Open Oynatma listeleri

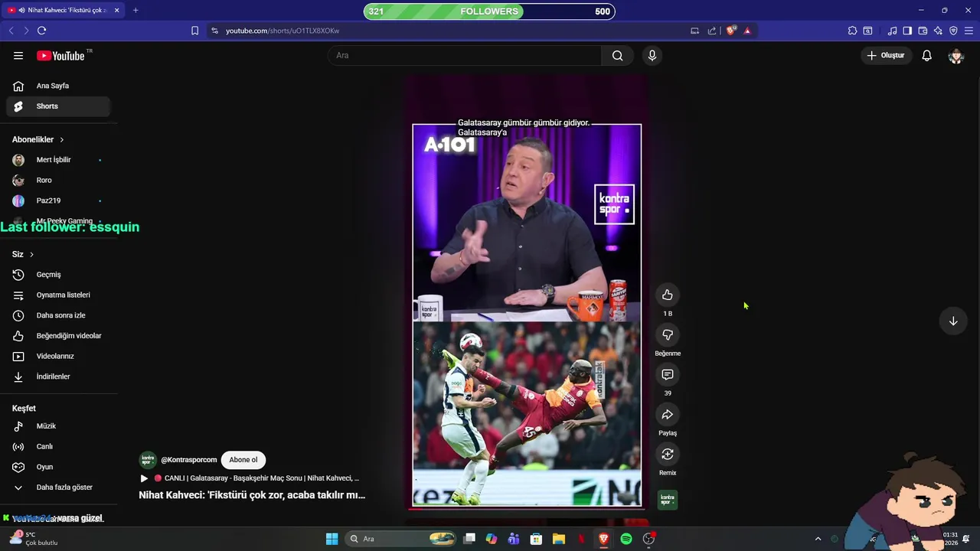click(x=58, y=295)
